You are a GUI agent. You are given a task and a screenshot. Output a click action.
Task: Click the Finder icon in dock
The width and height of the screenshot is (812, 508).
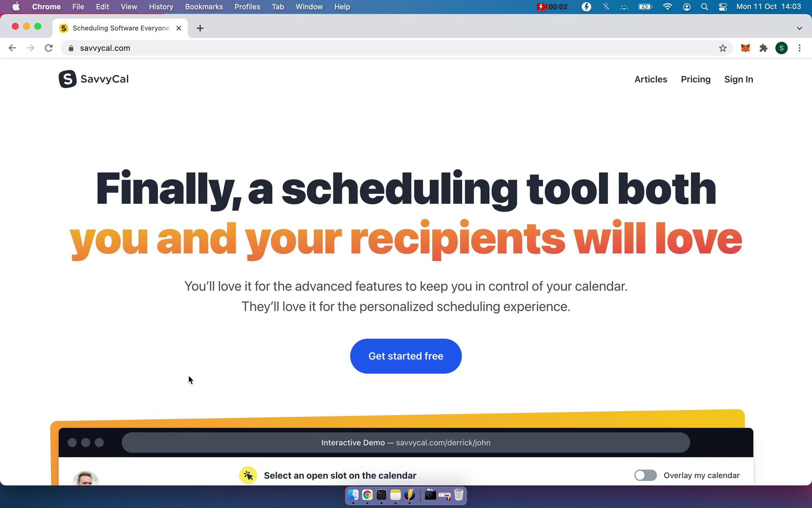[353, 495]
